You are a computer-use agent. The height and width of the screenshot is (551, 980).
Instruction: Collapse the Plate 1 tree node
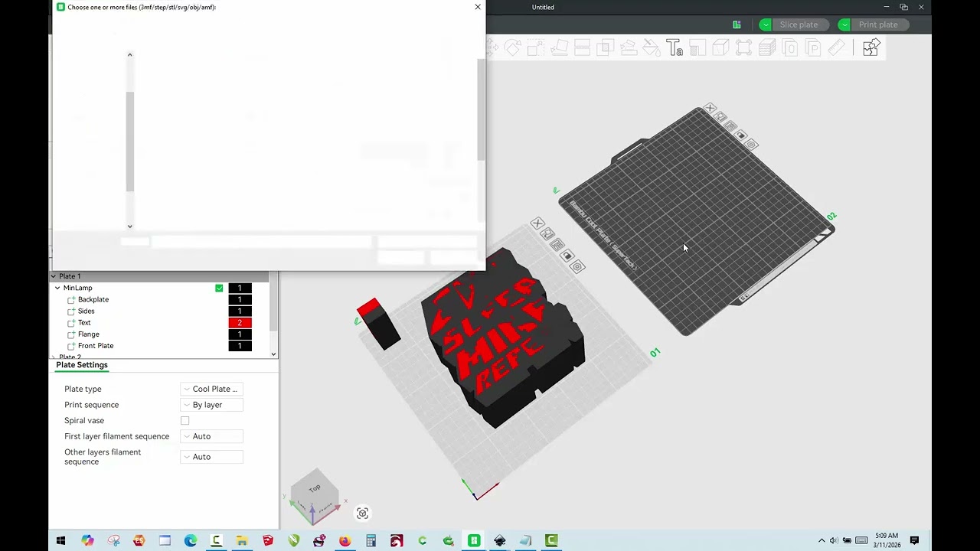(x=53, y=276)
